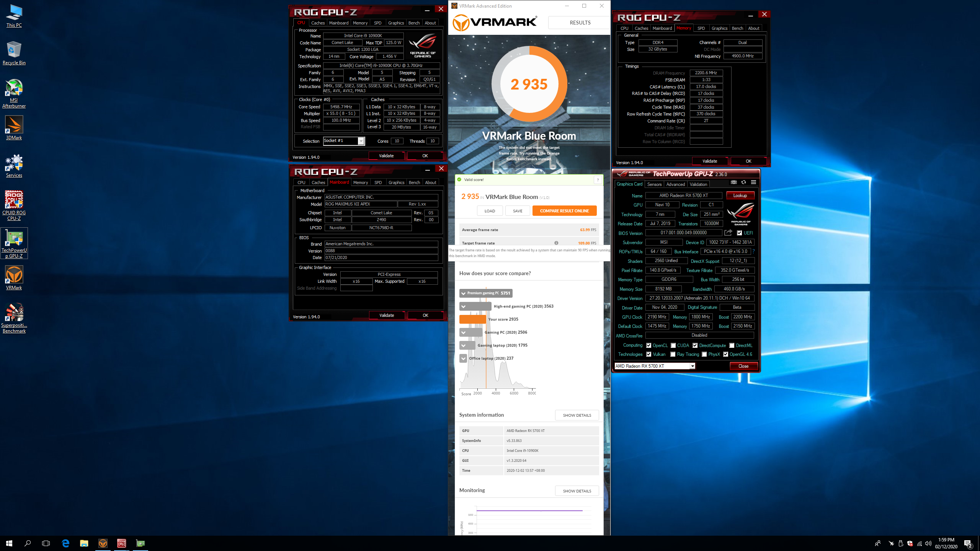980x551 pixels.
Task: Toggle DirectCompute checkbox in GPU-Z
Action: pos(695,345)
